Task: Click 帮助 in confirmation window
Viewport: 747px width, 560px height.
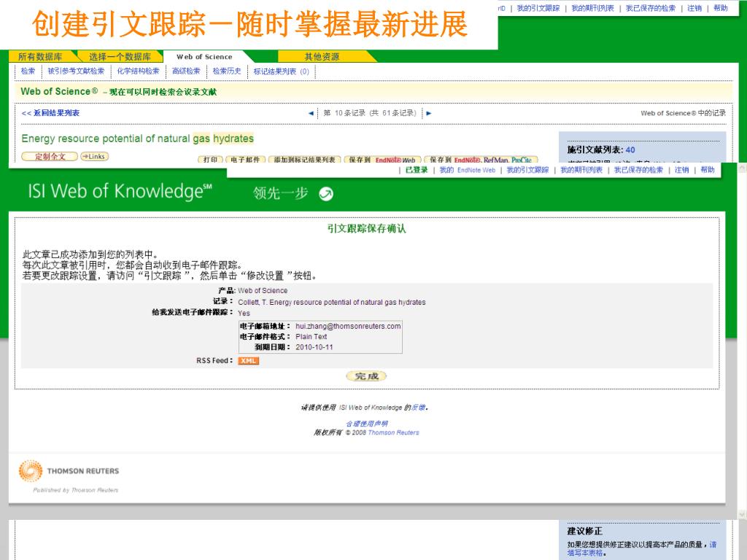Action: click(708, 170)
